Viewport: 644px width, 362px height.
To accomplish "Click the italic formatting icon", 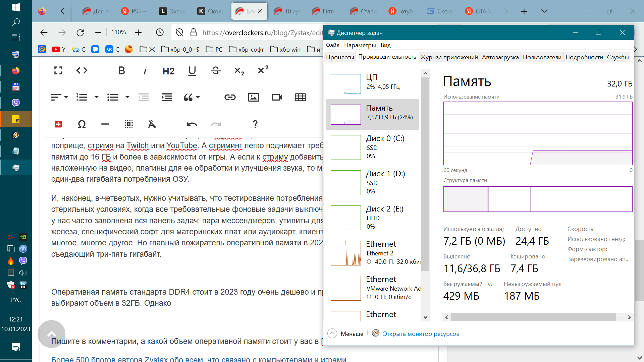I will pos(145,71).
